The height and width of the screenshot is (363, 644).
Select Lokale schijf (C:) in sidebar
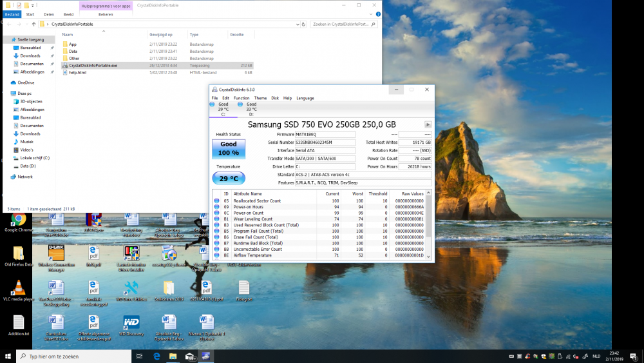click(35, 157)
